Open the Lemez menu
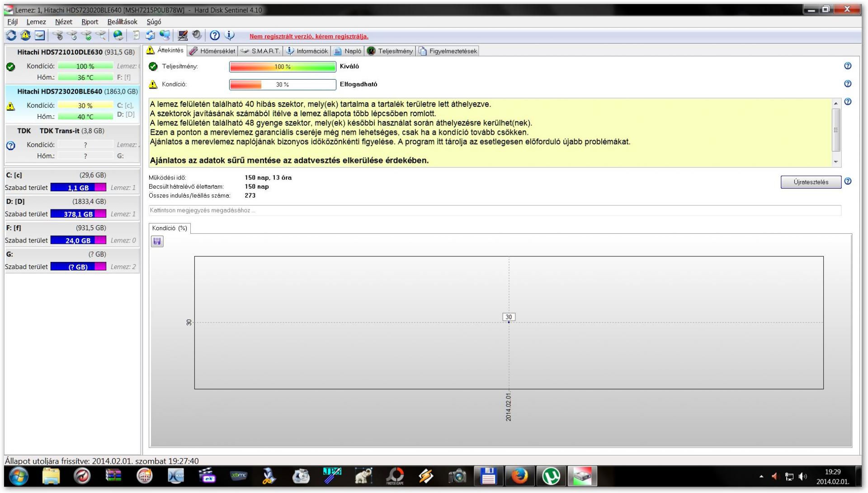The height and width of the screenshot is (493, 868). point(36,22)
